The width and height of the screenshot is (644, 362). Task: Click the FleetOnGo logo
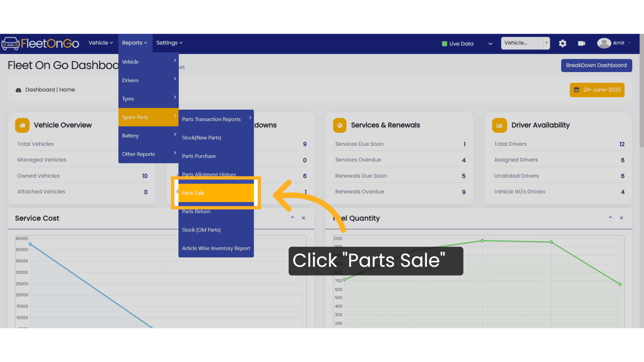(x=40, y=43)
